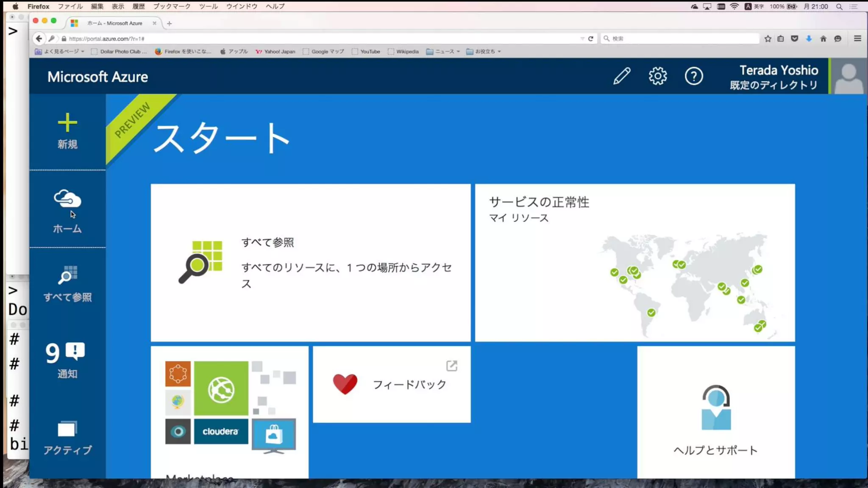
Task: Open Terada Yoshio account menu
Action: 774,77
